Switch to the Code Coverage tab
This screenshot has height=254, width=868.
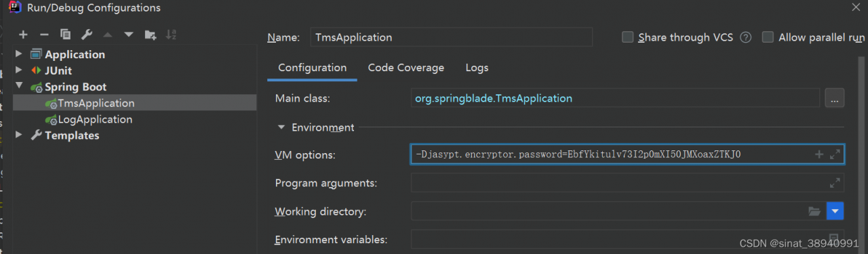pyautogui.click(x=406, y=68)
